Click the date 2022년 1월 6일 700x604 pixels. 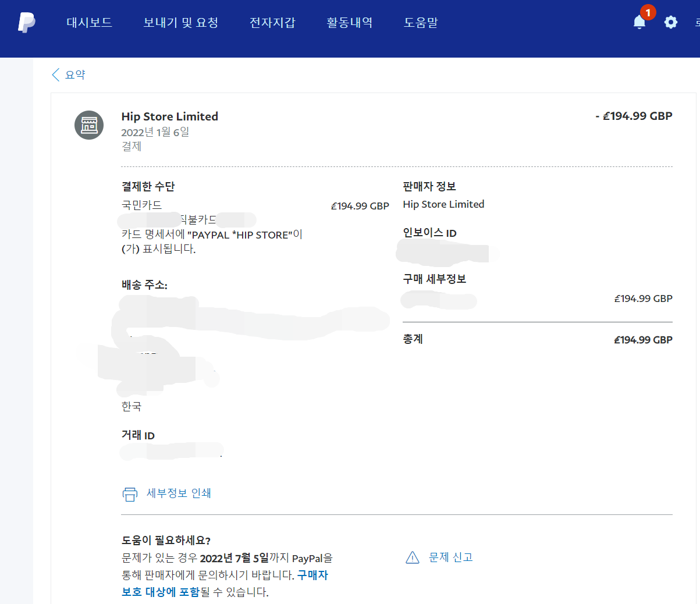pyautogui.click(x=155, y=132)
